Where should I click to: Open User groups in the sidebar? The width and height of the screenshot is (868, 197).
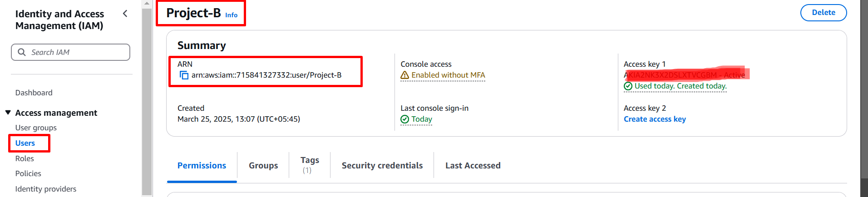click(x=36, y=128)
